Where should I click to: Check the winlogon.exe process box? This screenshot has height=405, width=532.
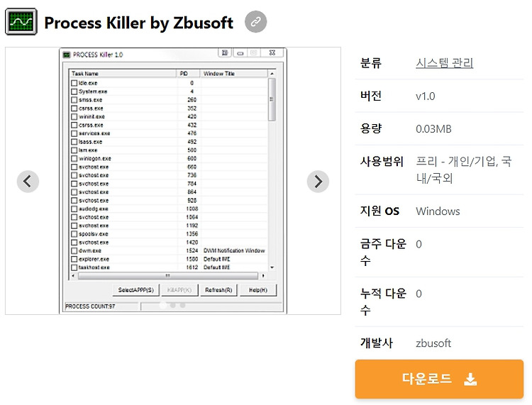(74, 158)
